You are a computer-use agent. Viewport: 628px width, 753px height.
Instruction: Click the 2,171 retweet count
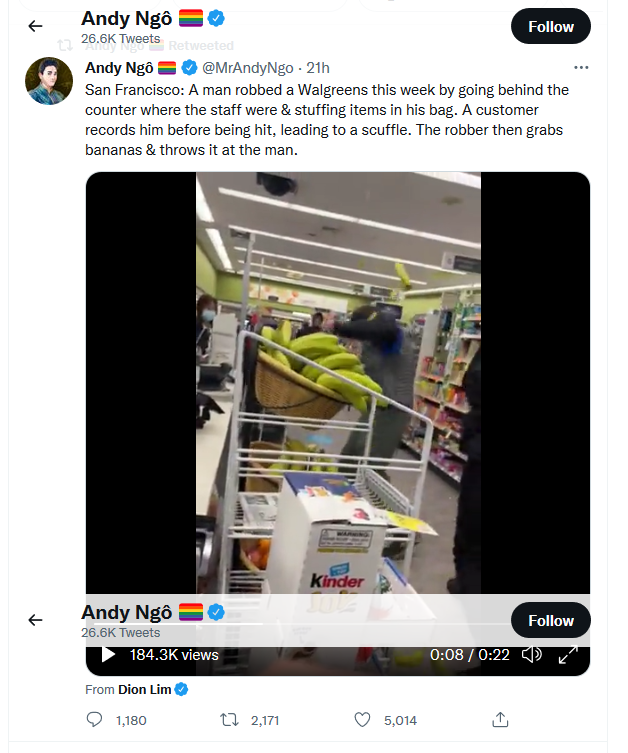pyautogui.click(x=265, y=720)
